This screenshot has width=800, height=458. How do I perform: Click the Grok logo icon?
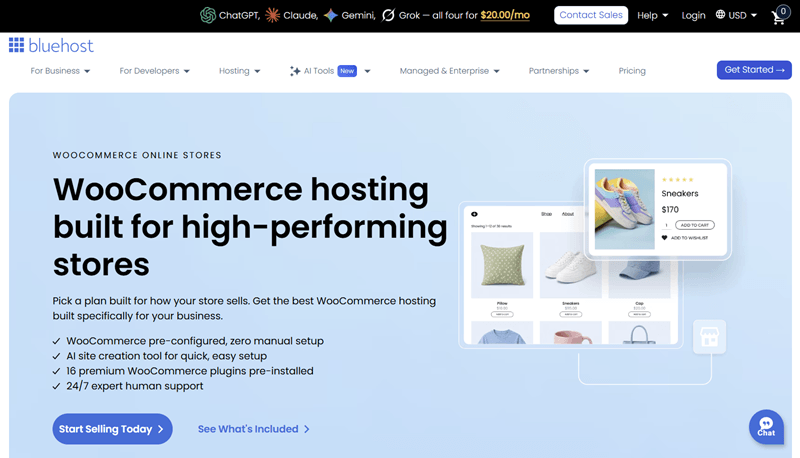pos(388,15)
